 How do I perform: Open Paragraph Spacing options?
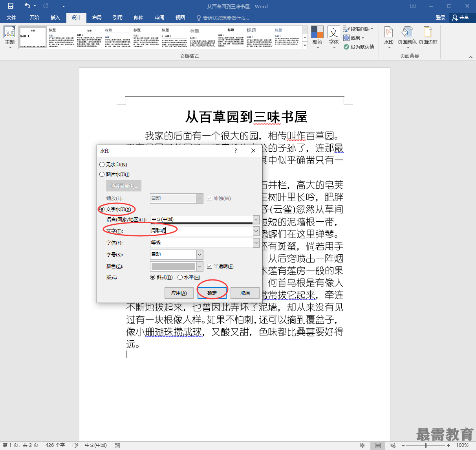358,29
